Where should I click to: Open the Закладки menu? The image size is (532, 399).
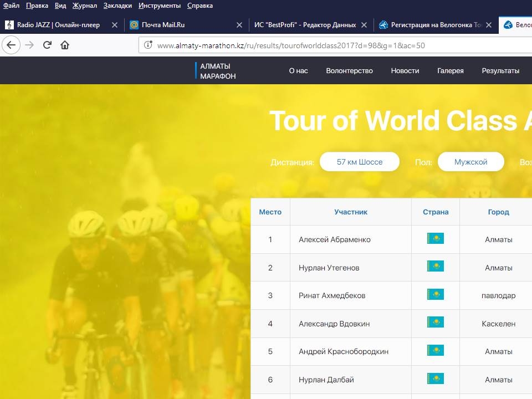tap(117, 6)
